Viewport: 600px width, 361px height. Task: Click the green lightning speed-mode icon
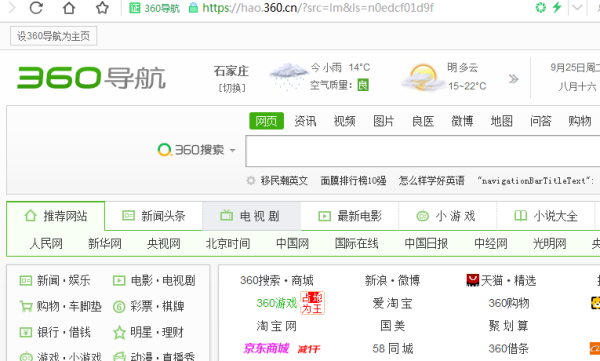point(557,7)
